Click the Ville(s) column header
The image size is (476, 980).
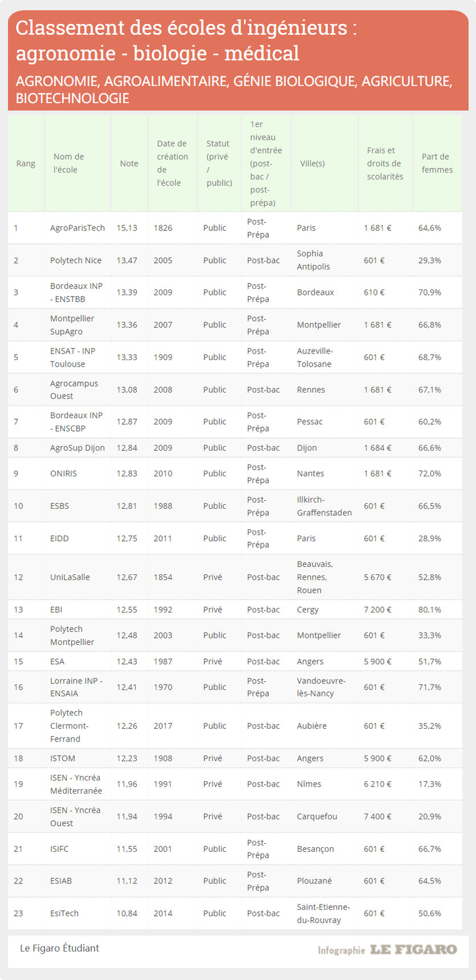click(x=312, y=163)
